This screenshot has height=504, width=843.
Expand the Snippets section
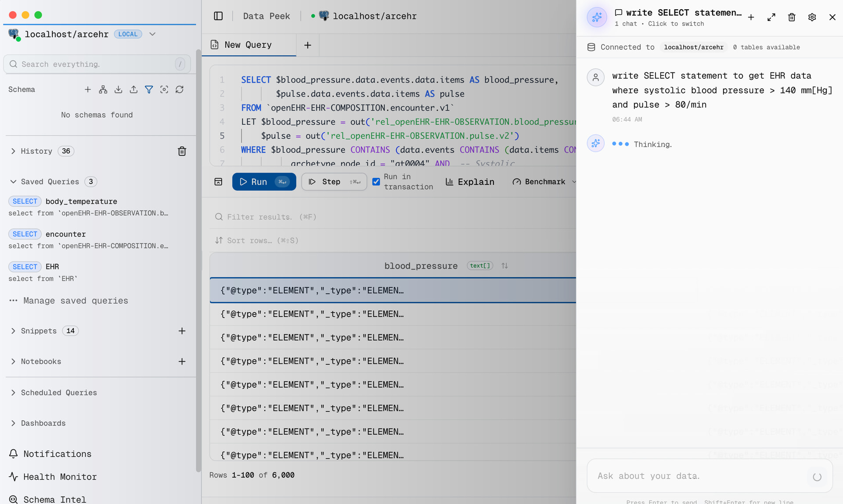(13, 331)
